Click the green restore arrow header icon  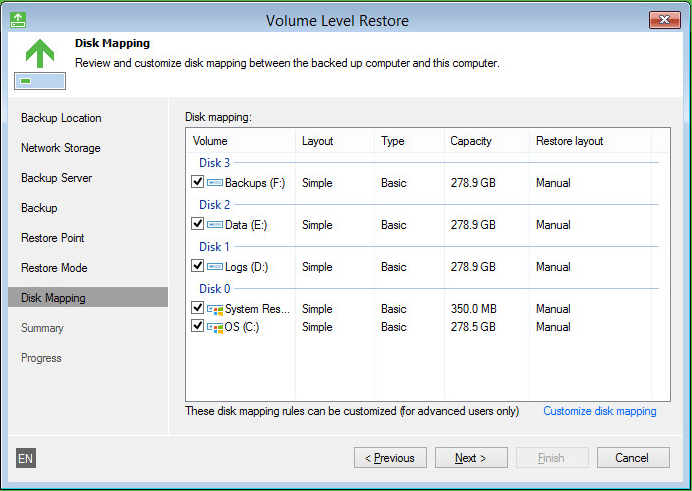39,54
